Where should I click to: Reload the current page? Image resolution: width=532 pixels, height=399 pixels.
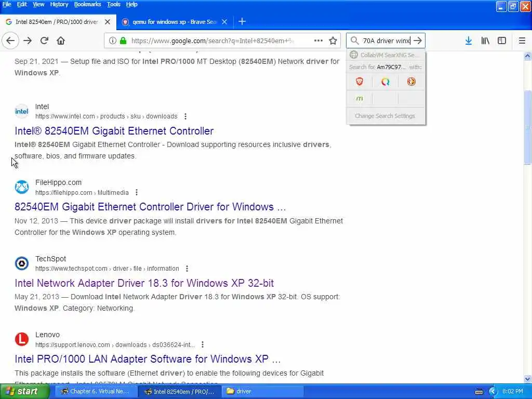(x=44, y=41)
